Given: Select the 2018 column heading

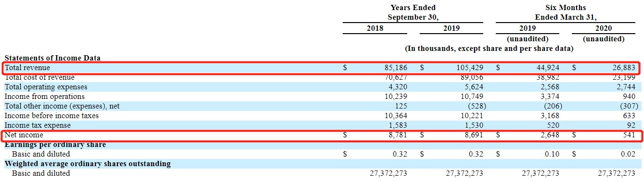Looking at the screenshot, I should coord(375,28).
